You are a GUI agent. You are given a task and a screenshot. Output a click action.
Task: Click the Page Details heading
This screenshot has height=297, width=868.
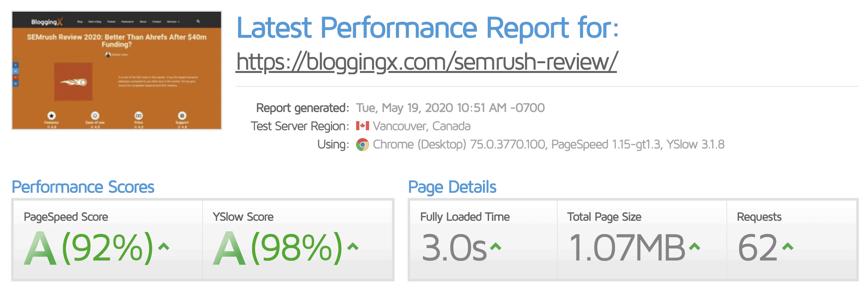click(452, 187)
